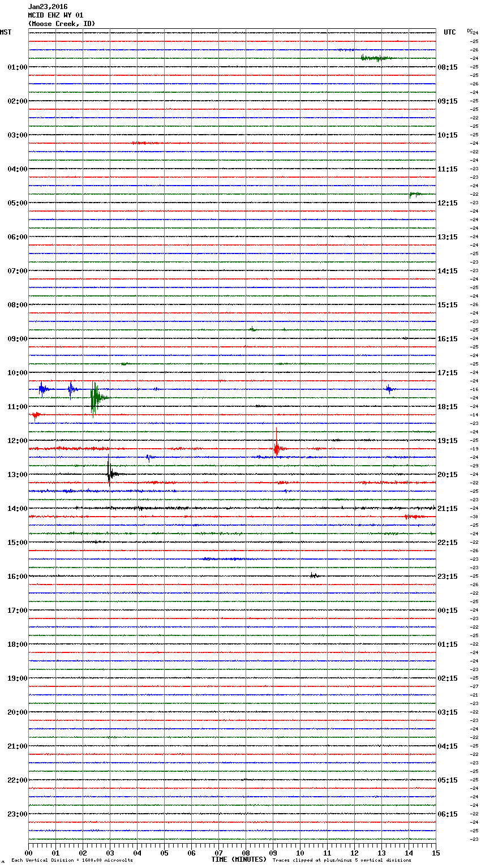Click the "TIME (MINUTES)" axis title
The width and height of the screenshot is (481, 868).
click(x=239, y=860)
